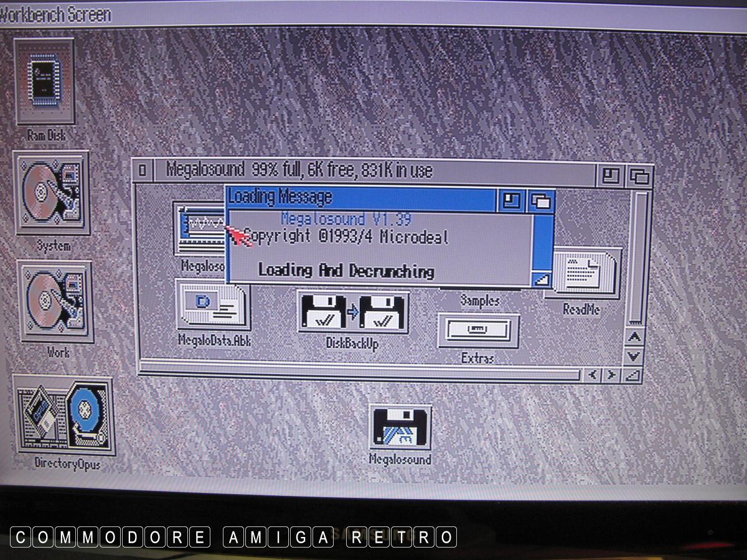Viewport: 747px width, 560px height.
Task: Launch DirectoryOpus from the desktop
Action: point(63,416)
